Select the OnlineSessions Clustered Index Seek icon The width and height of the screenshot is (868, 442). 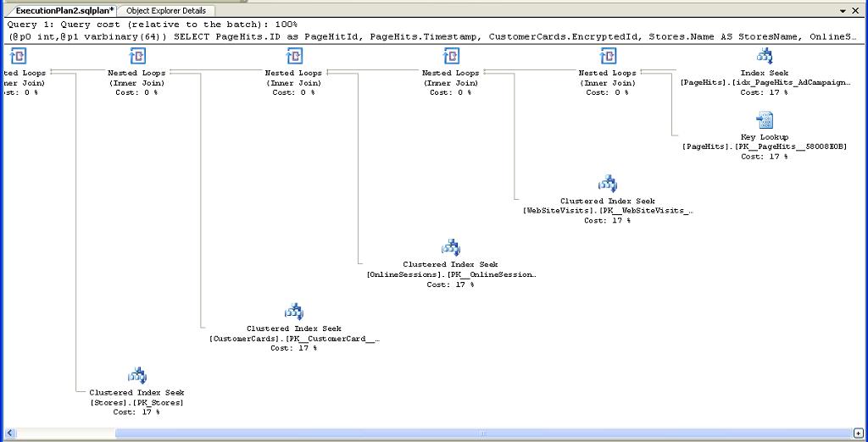click(x=451, y=247)
